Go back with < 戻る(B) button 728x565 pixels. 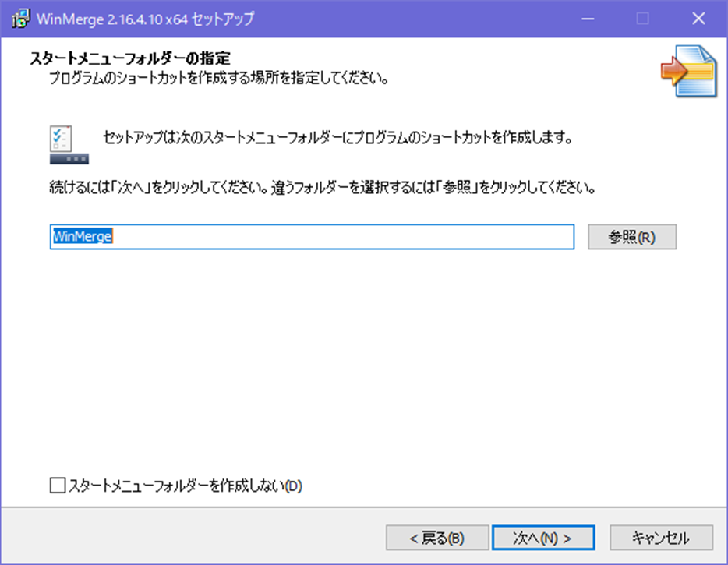click(437, 538)
